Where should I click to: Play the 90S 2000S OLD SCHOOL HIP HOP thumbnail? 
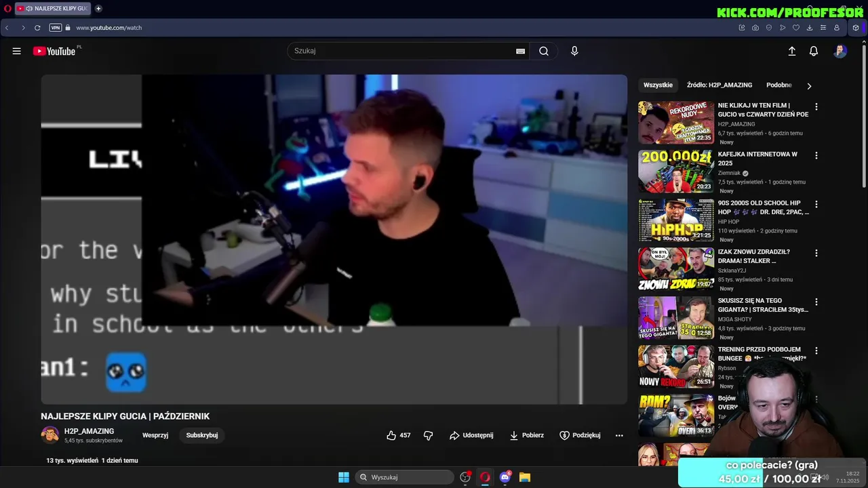coord(675,220)
